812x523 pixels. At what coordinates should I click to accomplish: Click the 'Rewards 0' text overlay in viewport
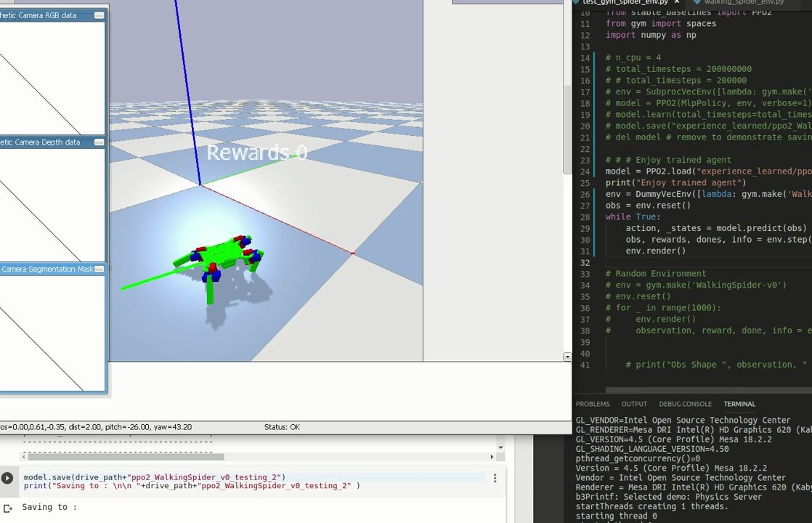256,153
